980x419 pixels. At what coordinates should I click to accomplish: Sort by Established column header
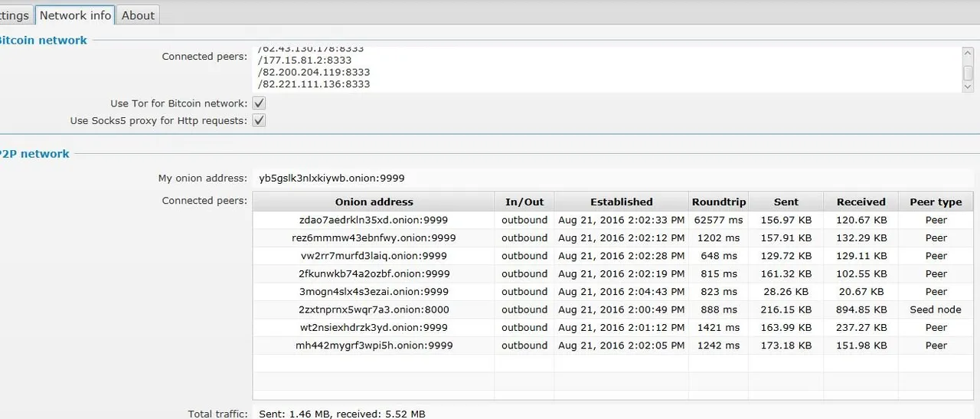click(x=622, y=202)
